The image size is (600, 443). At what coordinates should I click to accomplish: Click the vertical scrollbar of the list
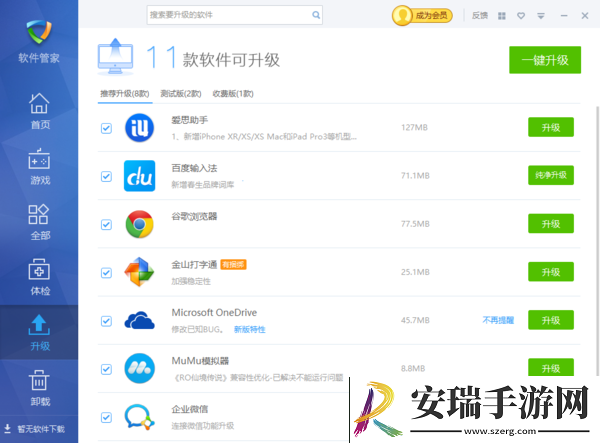coord(597,241)
